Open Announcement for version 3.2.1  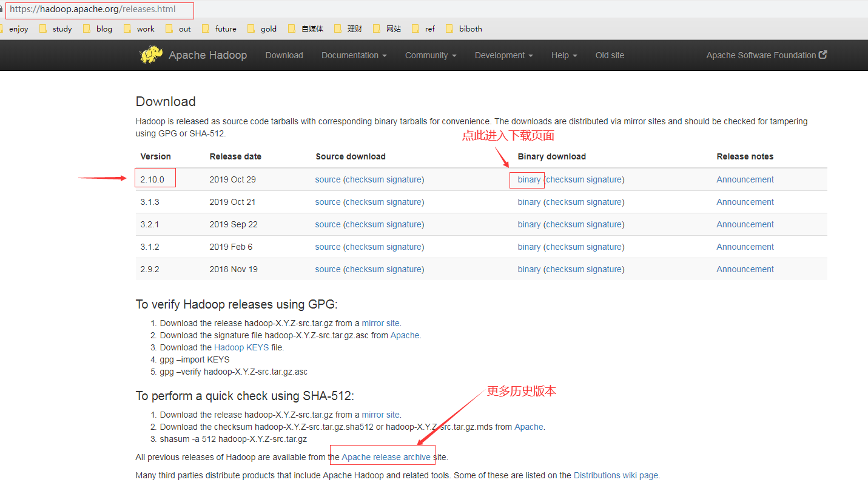(745, 224)
